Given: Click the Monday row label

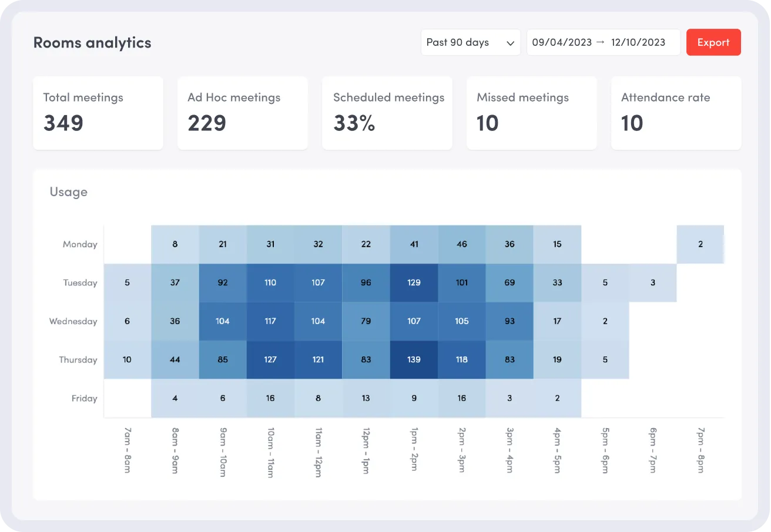Looking at the screenshot, I should pyautogui.click(x=80, y=244).
